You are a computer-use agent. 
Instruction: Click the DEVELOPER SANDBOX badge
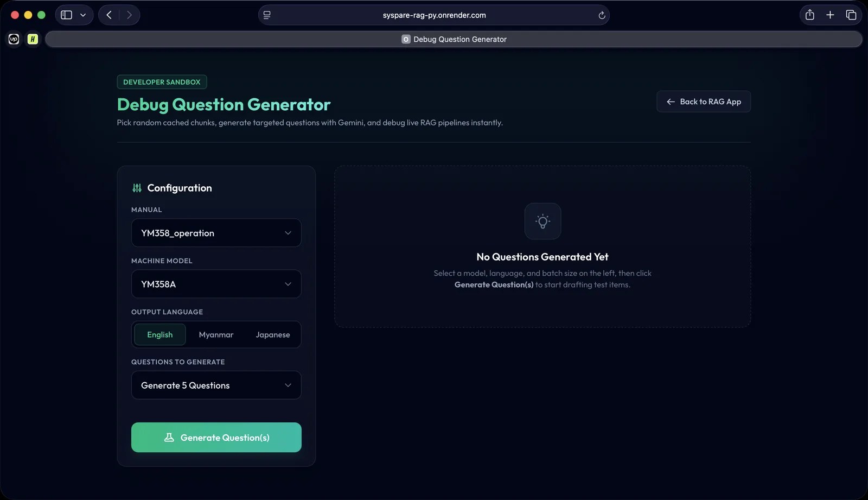[x=162, y=82]
